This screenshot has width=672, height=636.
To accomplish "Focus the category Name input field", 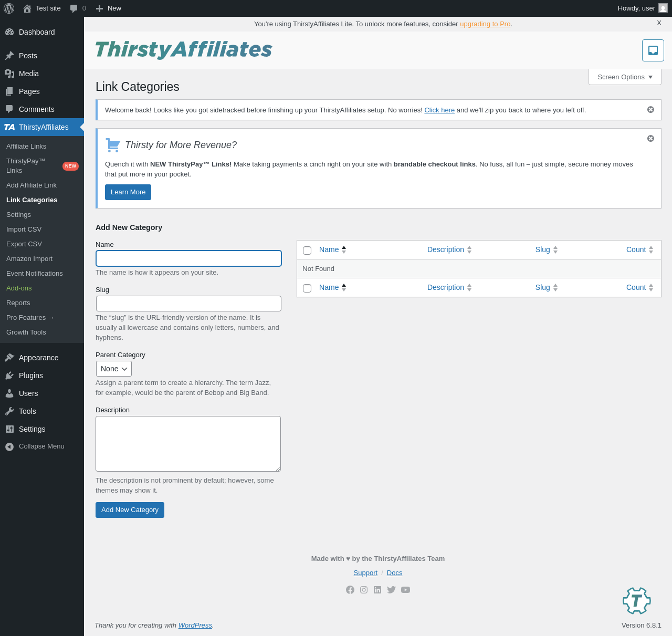I will click(x=189, y=258).
